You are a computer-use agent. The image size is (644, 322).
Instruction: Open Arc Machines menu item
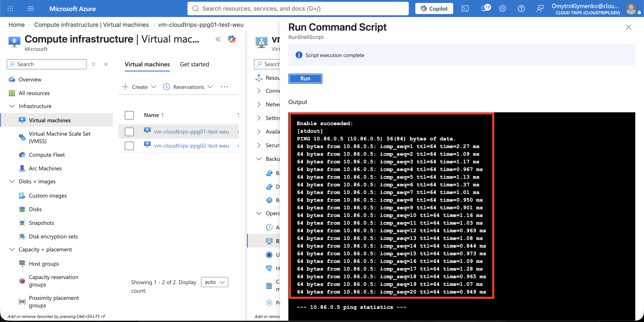point(45,168)
